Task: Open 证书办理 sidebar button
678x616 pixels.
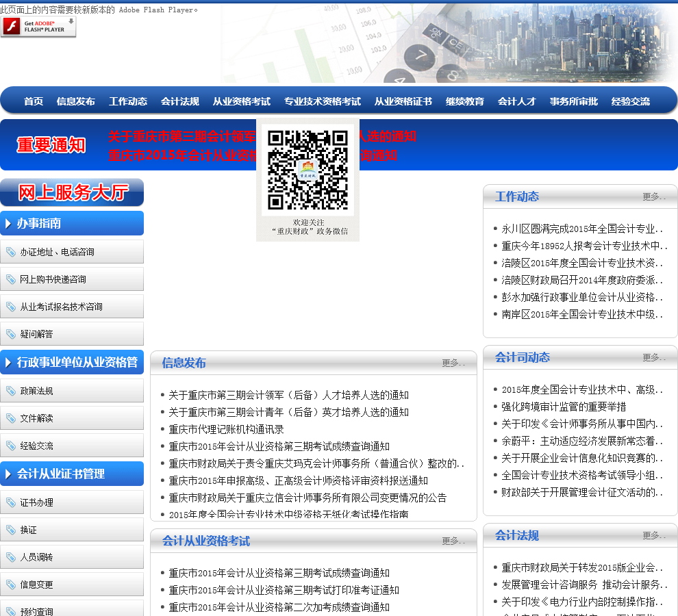Action: pos(72,502)
